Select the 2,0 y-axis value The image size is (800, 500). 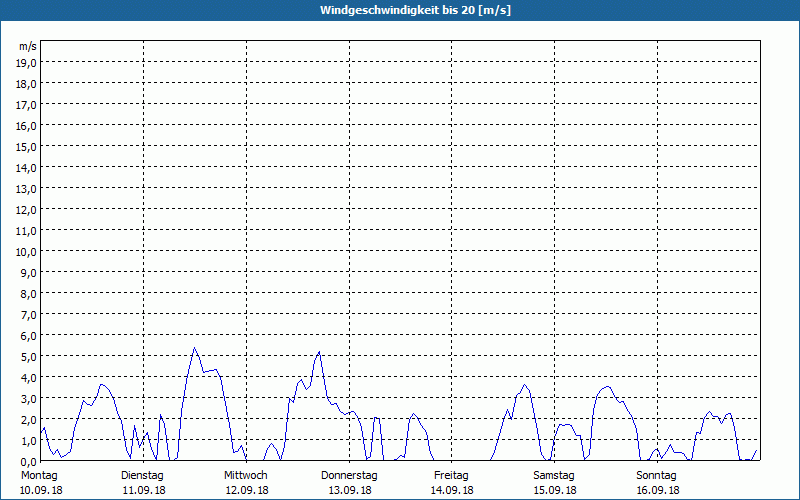click(29, 420)
